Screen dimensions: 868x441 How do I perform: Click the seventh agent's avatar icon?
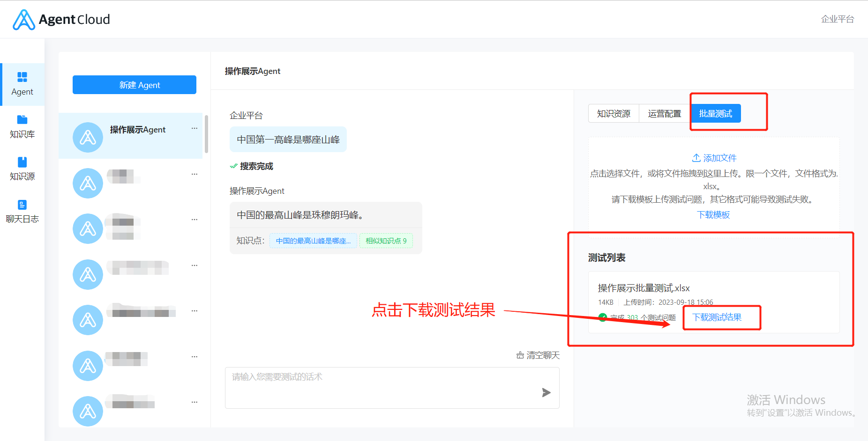[x=88, y=411]
